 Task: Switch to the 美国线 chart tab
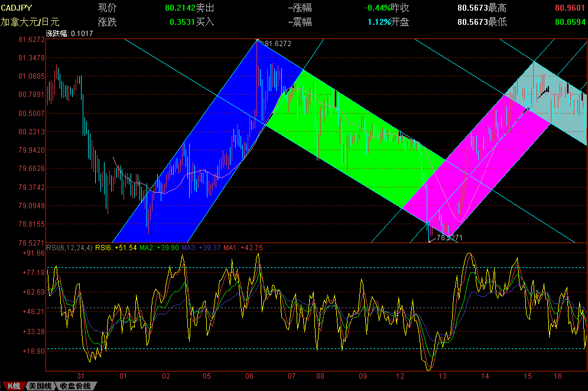tap(40, 386)
